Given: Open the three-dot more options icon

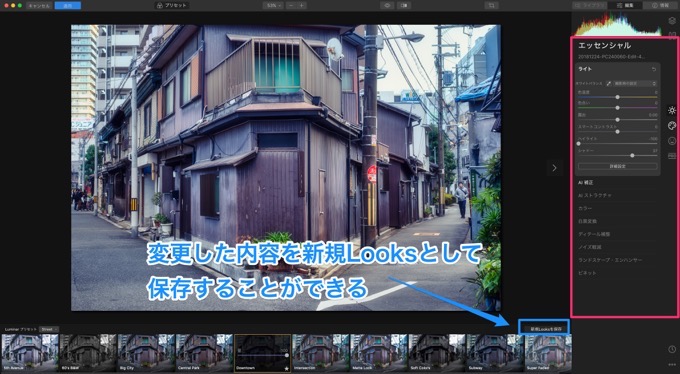Looking at the screenshot, I should (672, 364).
